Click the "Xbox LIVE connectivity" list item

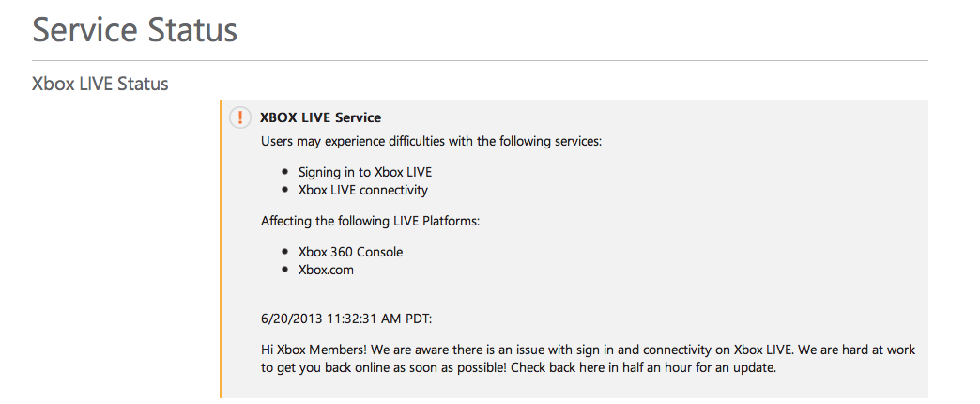362,190
